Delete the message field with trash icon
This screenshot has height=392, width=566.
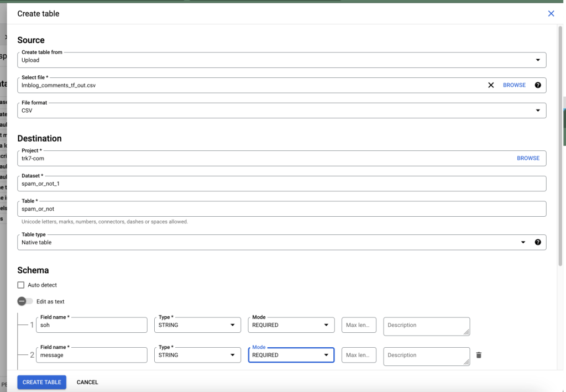[x=479, y=355]
